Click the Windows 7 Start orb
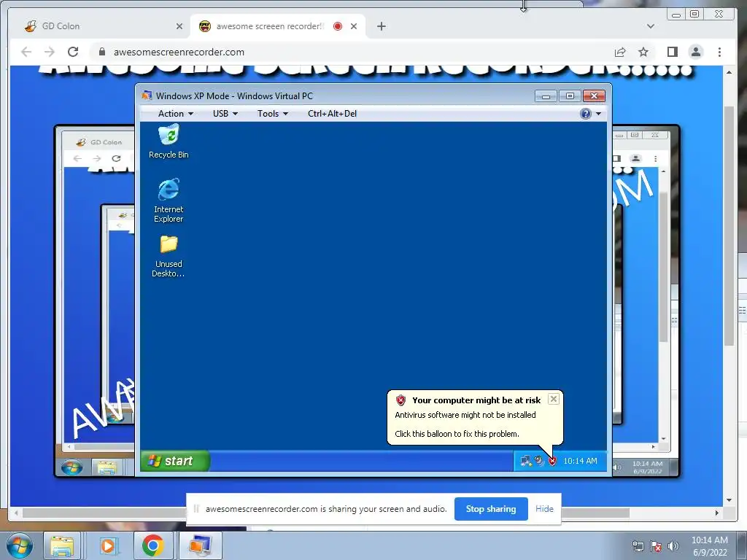The height and width of the screenshot is (560, 747). [20, 546]
